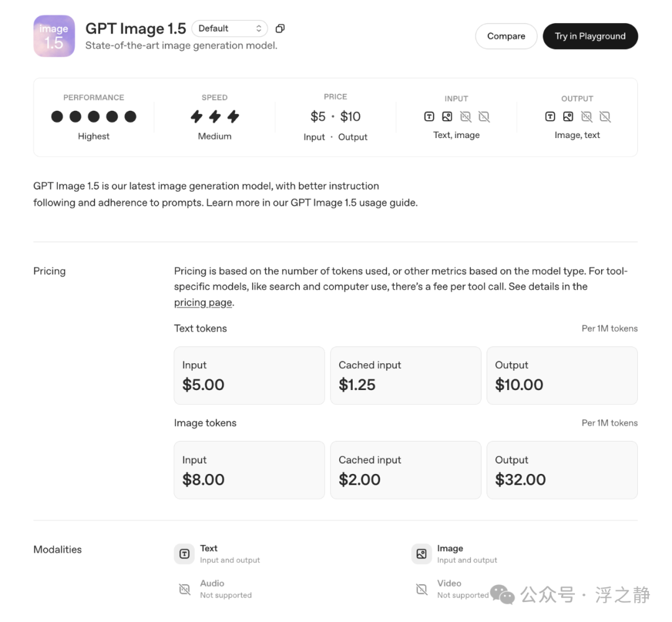
Task: Click the performance rating dots
Action: (93, 116)
